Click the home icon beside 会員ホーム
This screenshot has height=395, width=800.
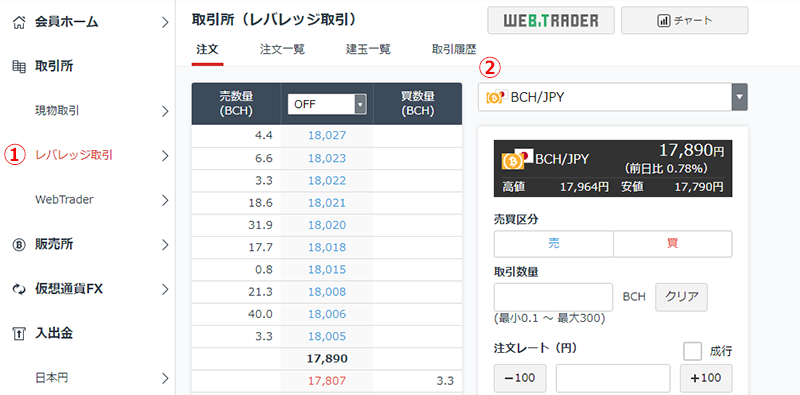pos(18,22)
